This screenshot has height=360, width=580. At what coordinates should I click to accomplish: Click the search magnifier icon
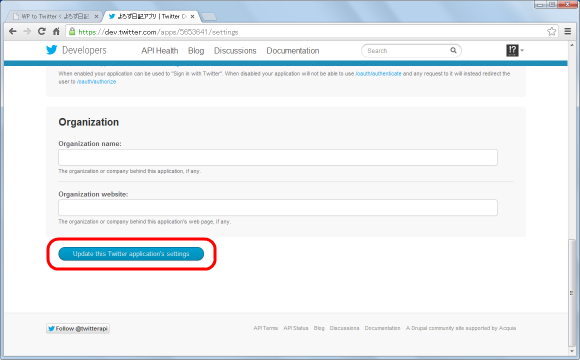pos(453,50)
